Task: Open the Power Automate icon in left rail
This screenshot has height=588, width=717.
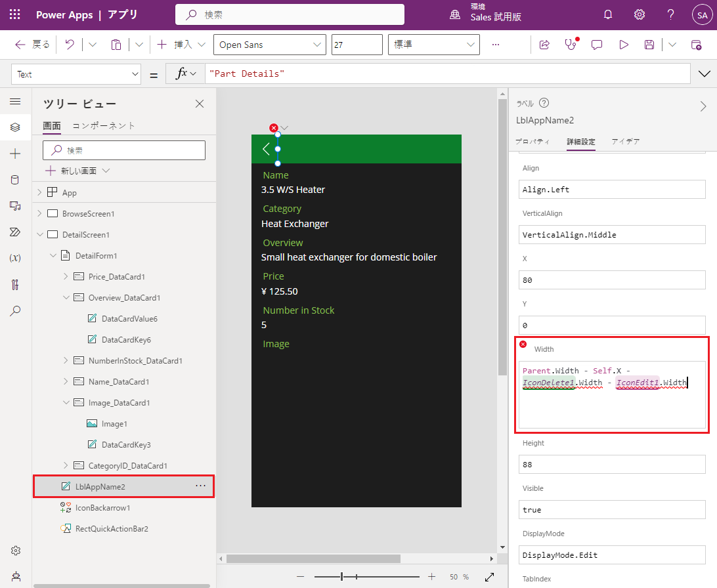Action: point(15,232)
